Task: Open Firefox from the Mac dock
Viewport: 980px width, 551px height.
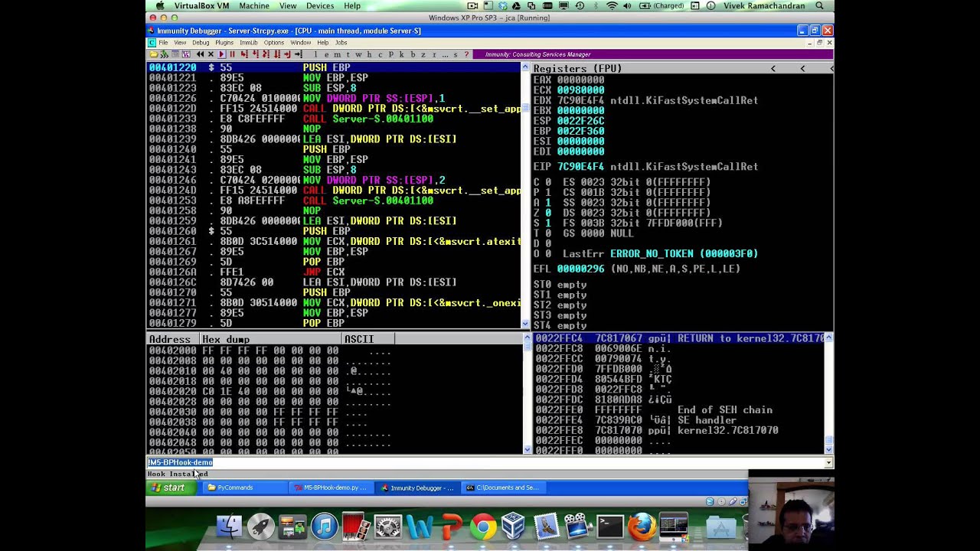Action: click(642, 527)
